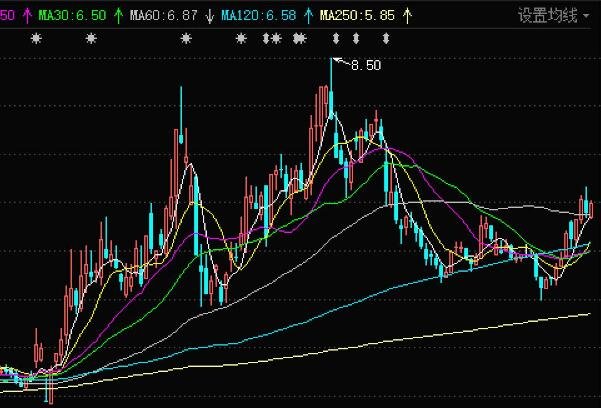Open the 设置均线 dropdown menu
This screenshot has height=408, width=601.
pos(553,16)
